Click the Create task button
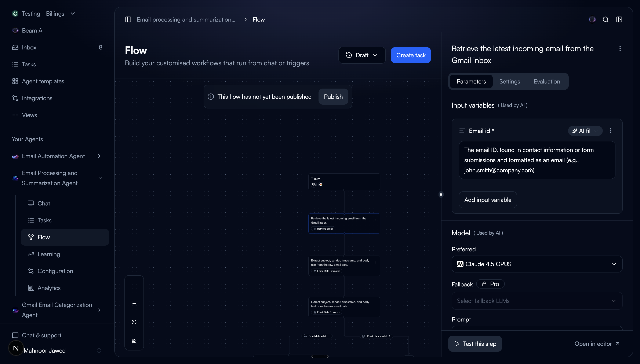This screenshot has height=364, width=640. click(411, 55)
